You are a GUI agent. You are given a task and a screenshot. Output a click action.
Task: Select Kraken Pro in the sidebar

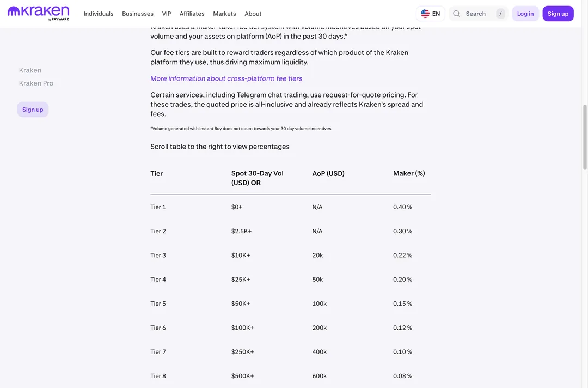click(36, 83)
